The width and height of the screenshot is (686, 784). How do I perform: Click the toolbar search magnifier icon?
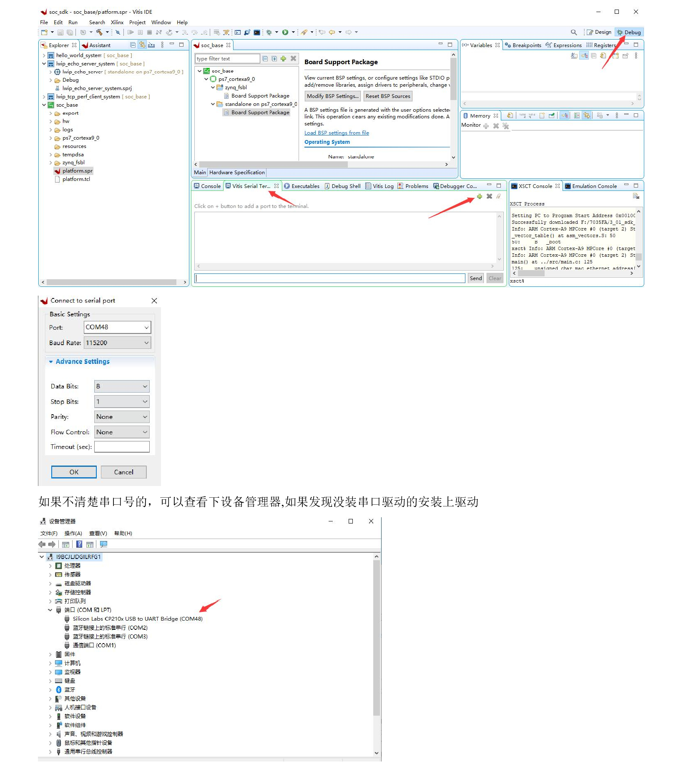pyautogui.click(x=574, y=32)
